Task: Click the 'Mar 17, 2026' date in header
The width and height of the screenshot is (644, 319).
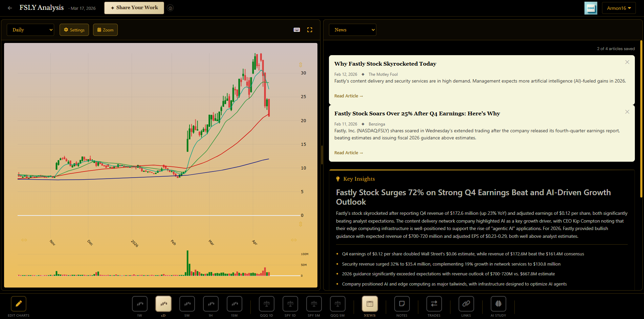Action: 83,8
